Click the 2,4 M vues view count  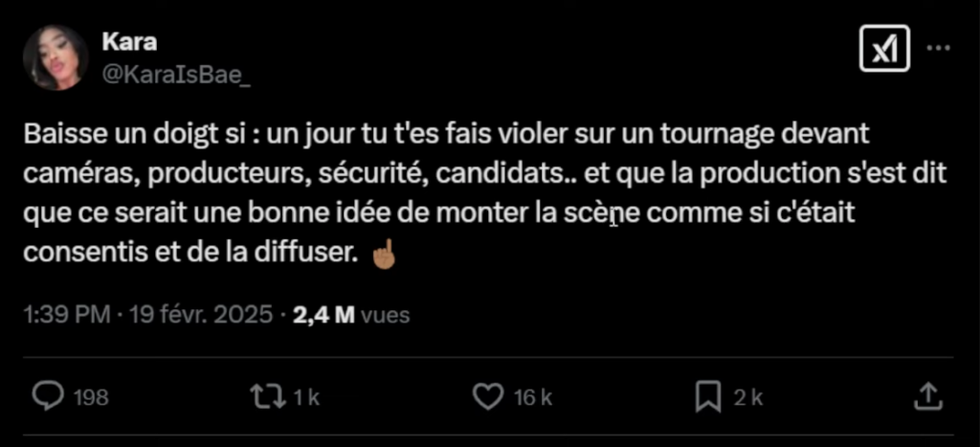coord(350,315)
